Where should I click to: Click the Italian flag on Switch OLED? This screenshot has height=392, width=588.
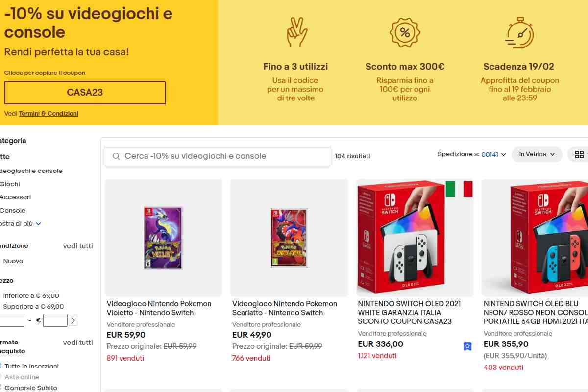coord(459,189)
